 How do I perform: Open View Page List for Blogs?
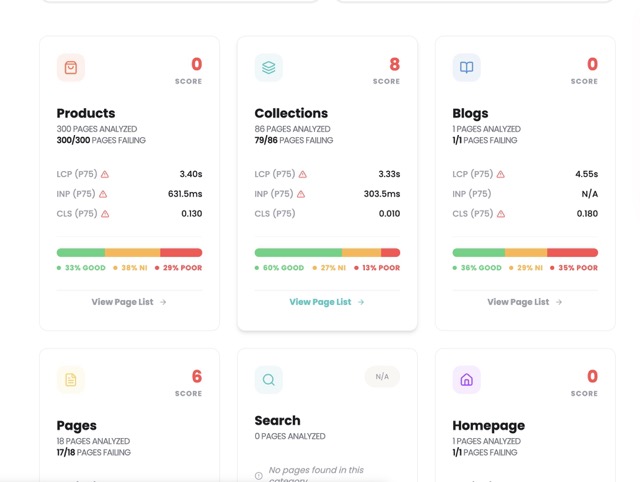525,302
